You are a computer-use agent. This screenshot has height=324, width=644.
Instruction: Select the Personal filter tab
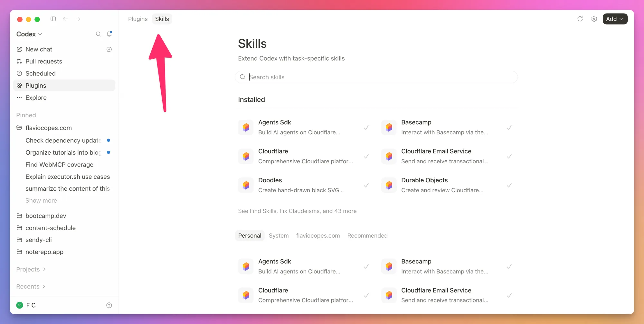tap(250, 236)
